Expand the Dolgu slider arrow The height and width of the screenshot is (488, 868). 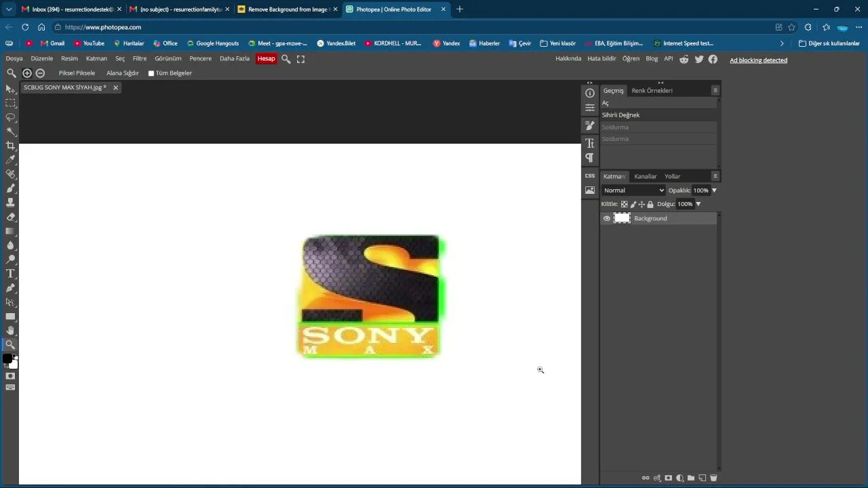coord(698,204)
